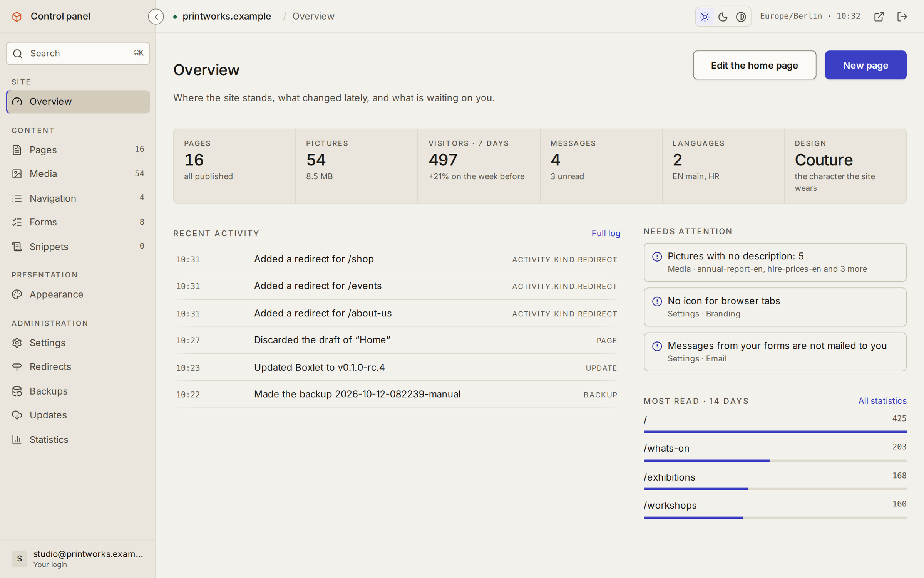Click the orange Boxlet logo icon
Screen dimensions: 924x578
pyautogui.click(x=17, y=17)
